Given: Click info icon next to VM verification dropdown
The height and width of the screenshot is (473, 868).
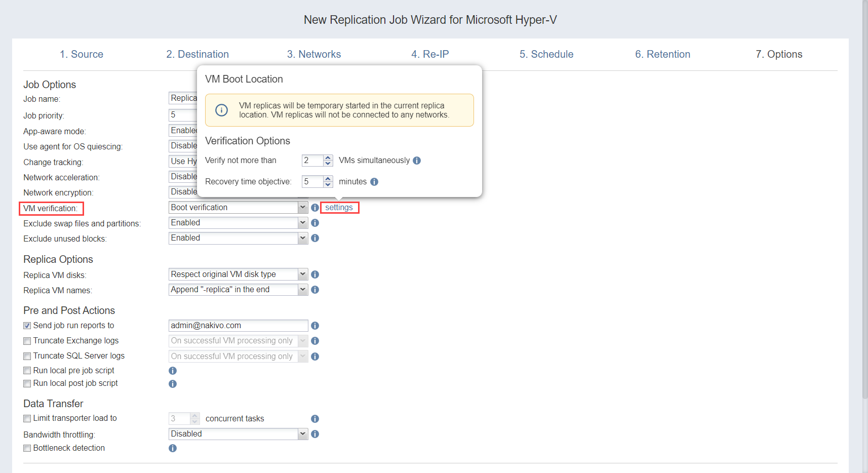Looking at the screenshot, I should pyautogui.click(x=315, y=208).
